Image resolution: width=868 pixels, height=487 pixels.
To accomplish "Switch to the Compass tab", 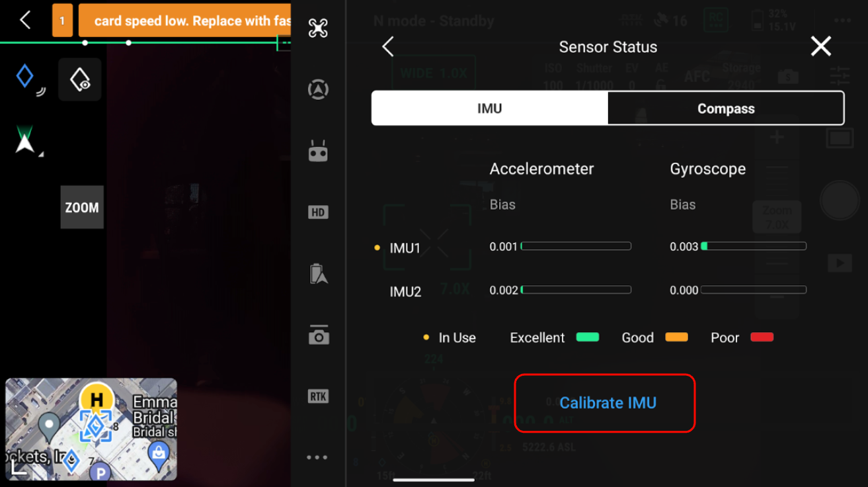I will click(725, 109).
